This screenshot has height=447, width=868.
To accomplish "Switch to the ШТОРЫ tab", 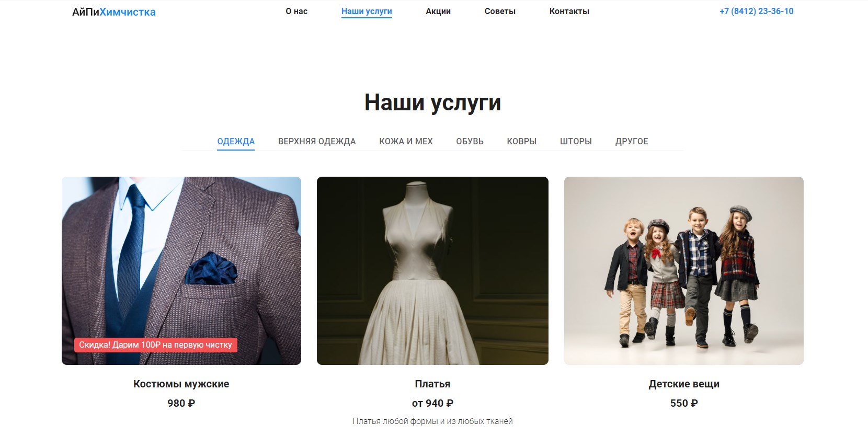I will click(x=576, y=141).
